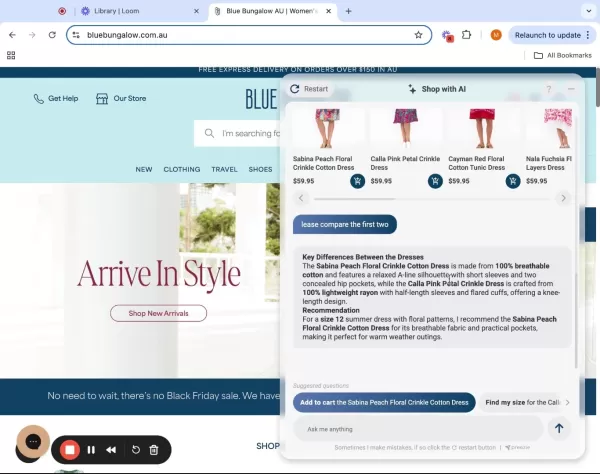600x474 pixels.
Task: Open the orange profile avatar
Action: [496, 35]
